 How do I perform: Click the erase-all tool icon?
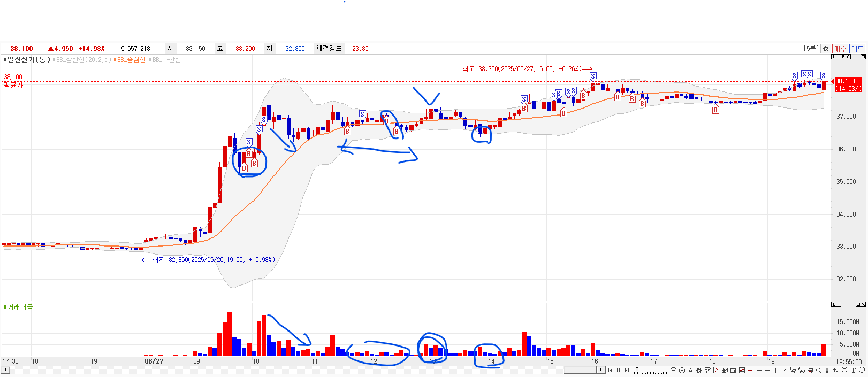(x=802, y=370)
